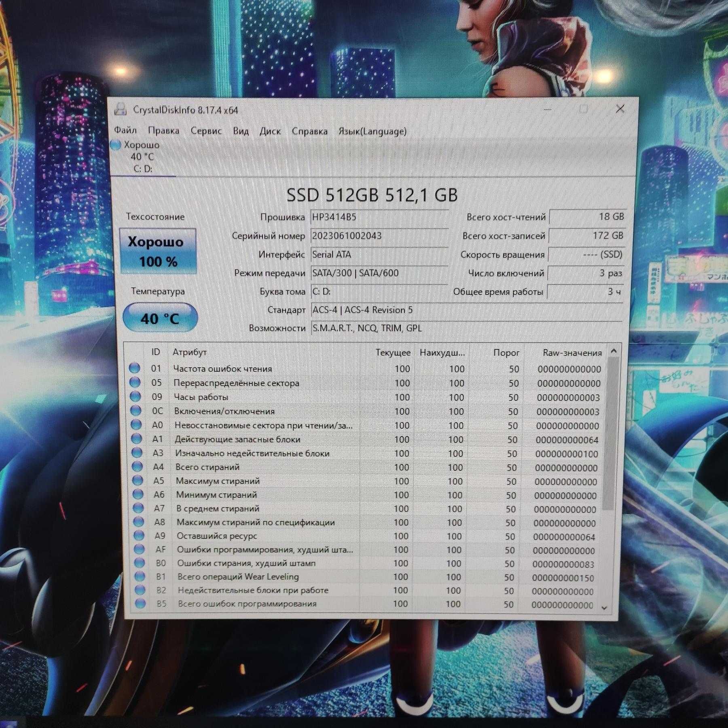The image size is (728, 728).
Task: Click the power-on count value 3 раз
Action: (586, 273)
